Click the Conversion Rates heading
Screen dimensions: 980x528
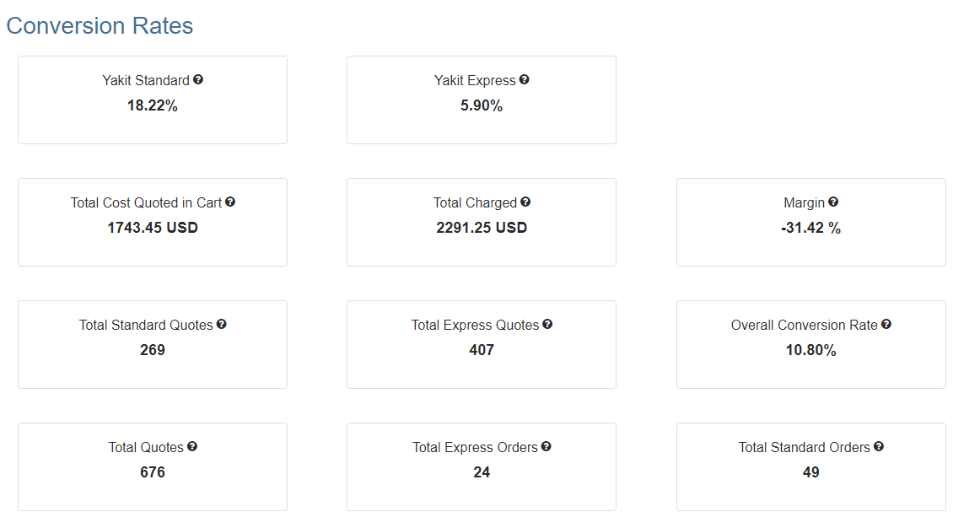tap(100, 25)
